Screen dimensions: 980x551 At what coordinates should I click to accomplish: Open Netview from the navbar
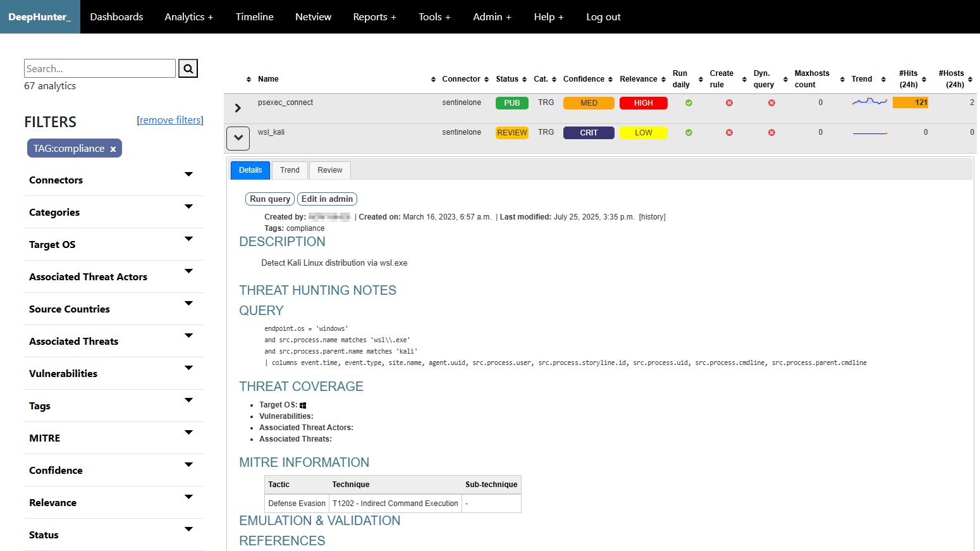(x=313, y=16)
